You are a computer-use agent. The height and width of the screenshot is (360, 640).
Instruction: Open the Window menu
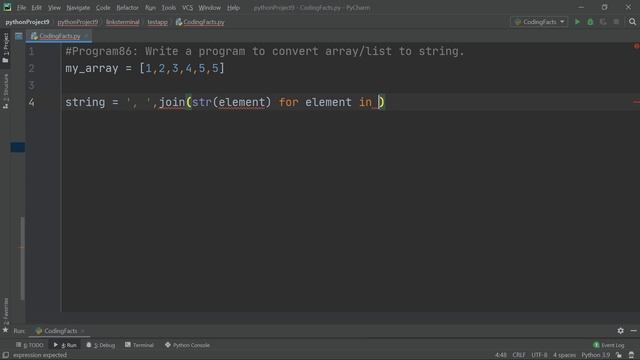pyautogui.click(x=209, y=8)
